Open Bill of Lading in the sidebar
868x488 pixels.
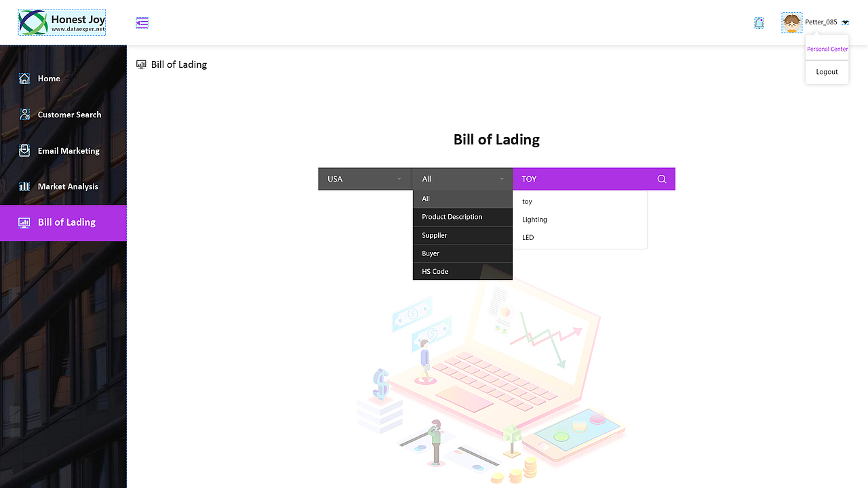point(66,222)
